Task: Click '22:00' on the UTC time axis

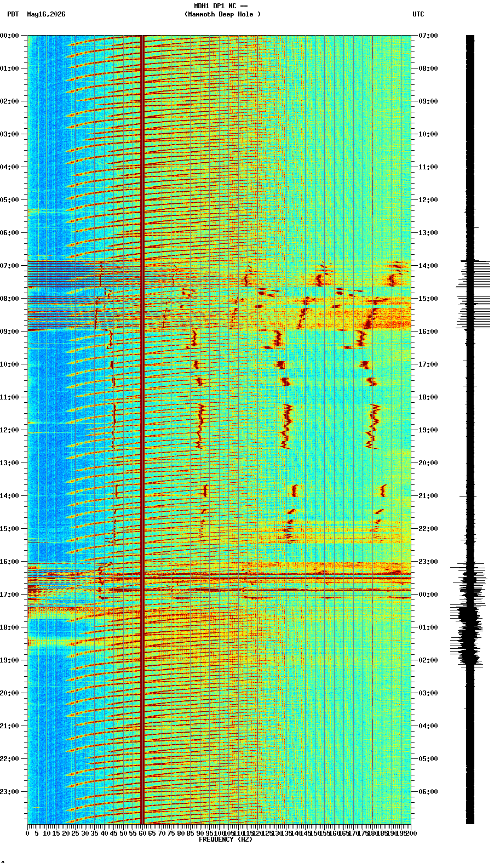Action: click(428, 529)
